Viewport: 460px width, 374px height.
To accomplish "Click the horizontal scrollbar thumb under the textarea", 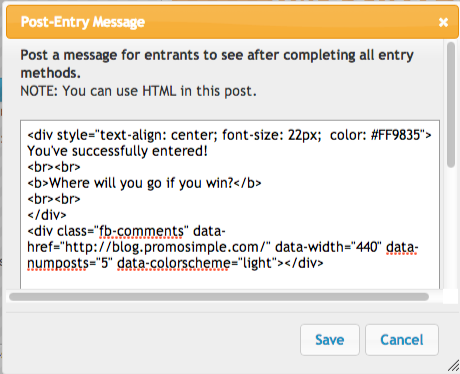I will [219, 297].
